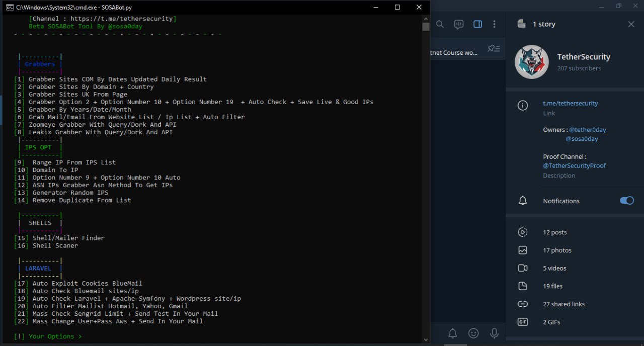Open the three-dot more options menu
This screenshot has width=644, height=346.
point(495,24)
